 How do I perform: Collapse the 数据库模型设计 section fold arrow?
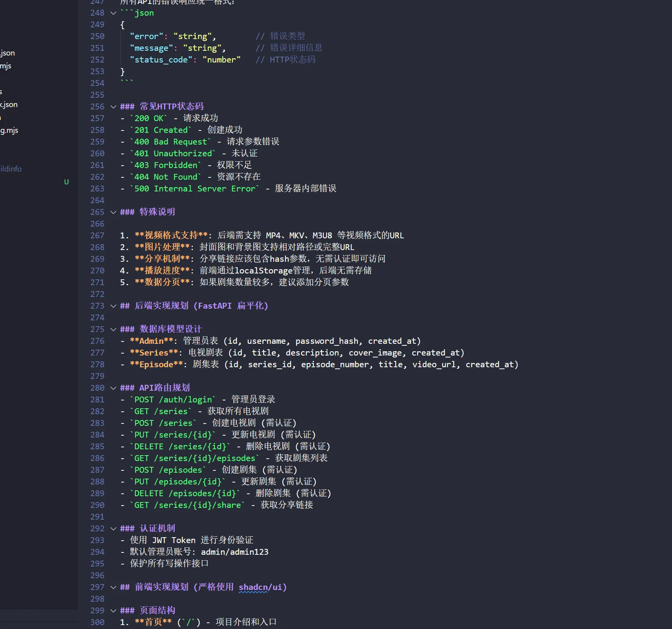(113, 329)
